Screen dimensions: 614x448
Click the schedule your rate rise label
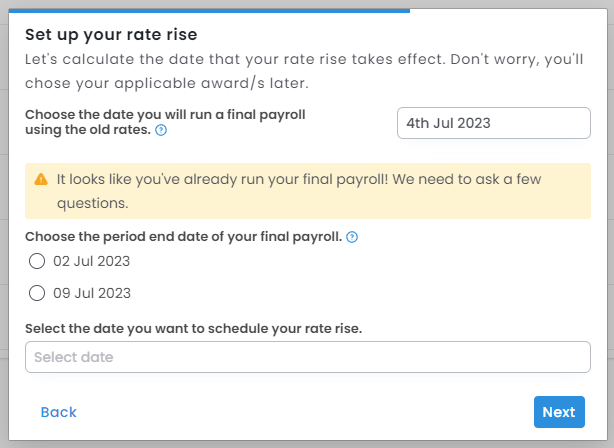pos(193,328)
